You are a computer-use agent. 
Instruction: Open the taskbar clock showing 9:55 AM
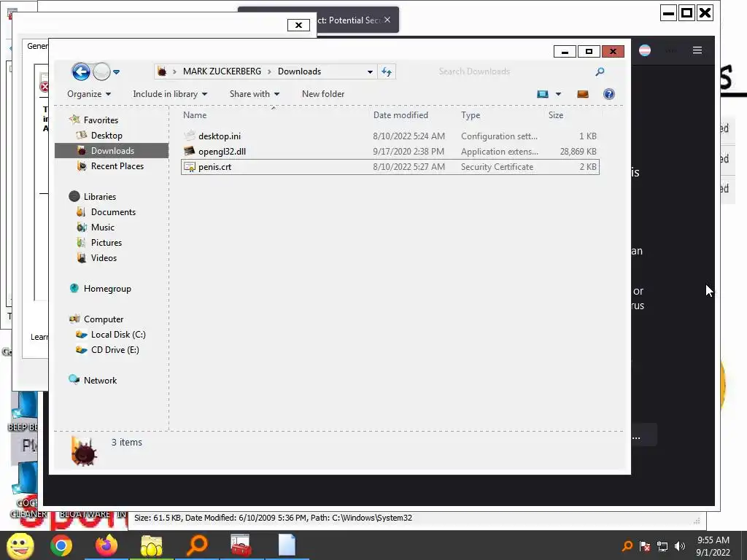click(713, 546)
